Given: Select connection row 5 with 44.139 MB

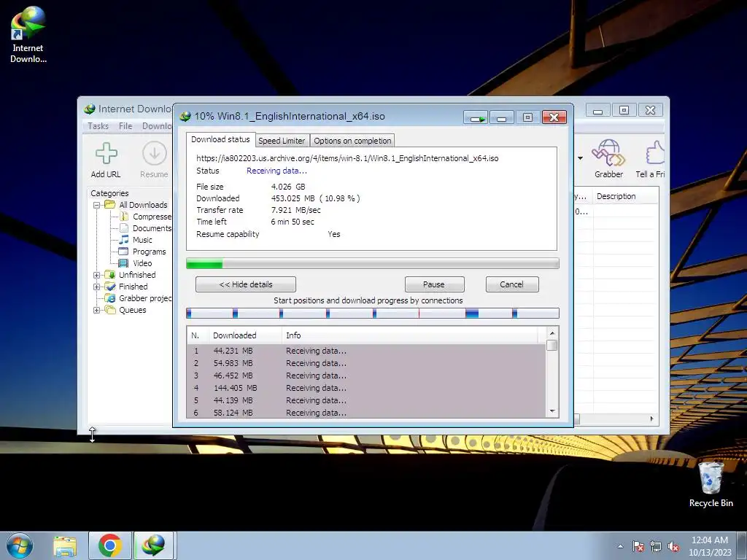Looking at the screenshot, I should pyautogui.click(x=366, y=400).
